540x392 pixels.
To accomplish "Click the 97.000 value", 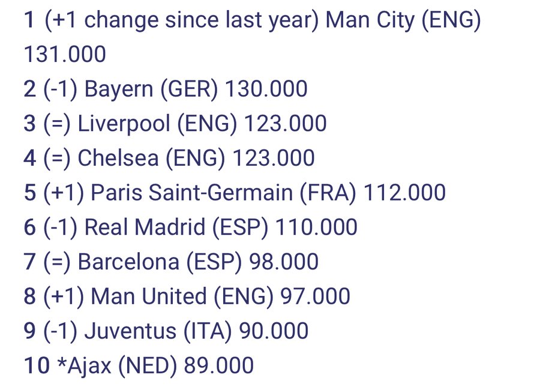I will (315, 295).
